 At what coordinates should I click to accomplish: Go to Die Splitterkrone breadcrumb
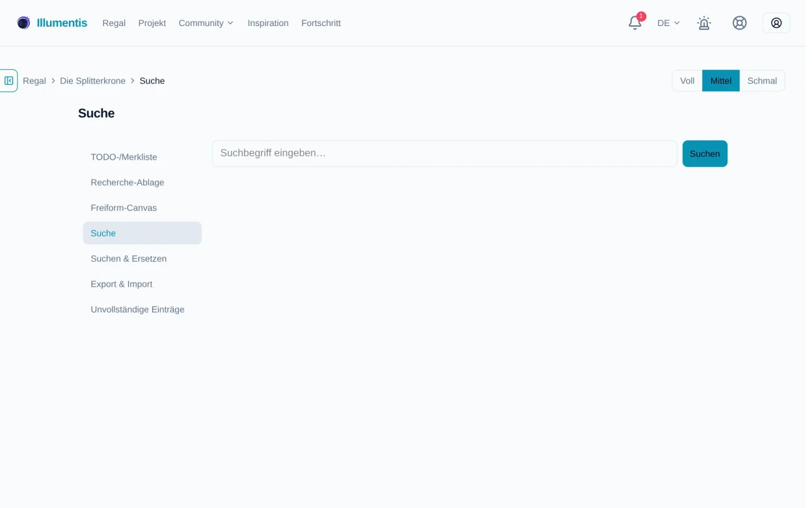pos(93,81)
